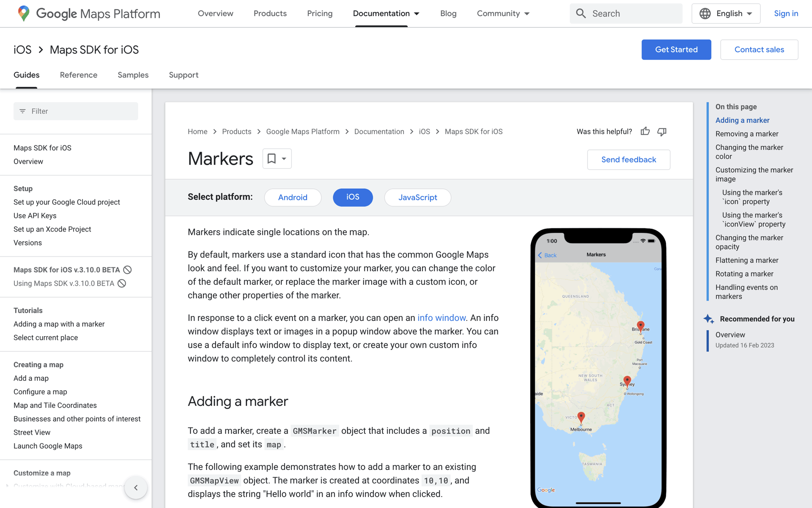Open Set up an Xcode Project
812x508 pixels.
(52, 229)
